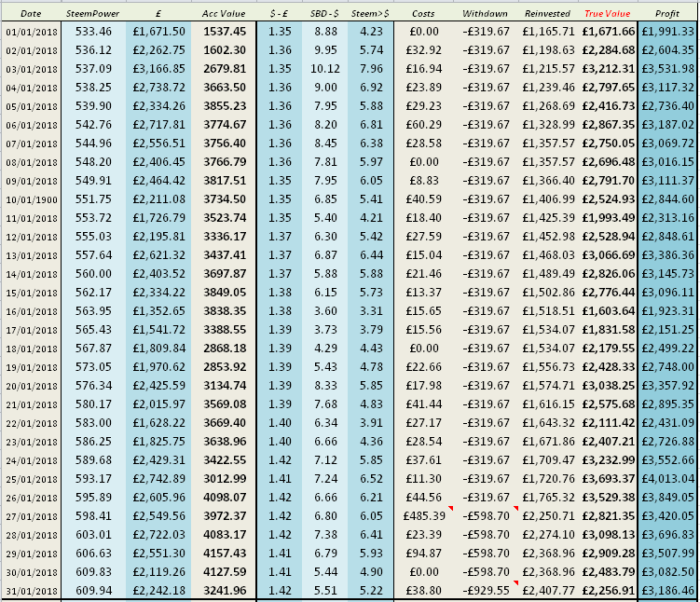Screen dimensions: 700x602
Task: Select the SteemPower column header
Action: pyautogui.click(x=92, y=14)
